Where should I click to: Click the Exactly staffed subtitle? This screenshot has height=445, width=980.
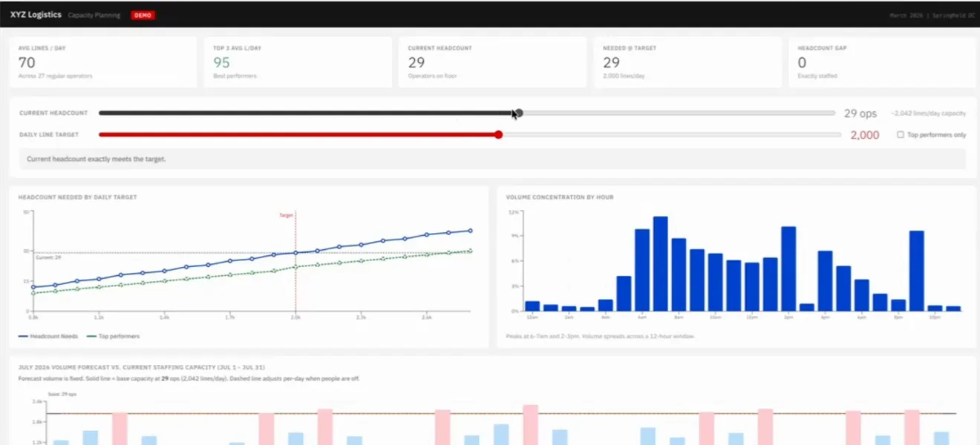click(817, 76)
